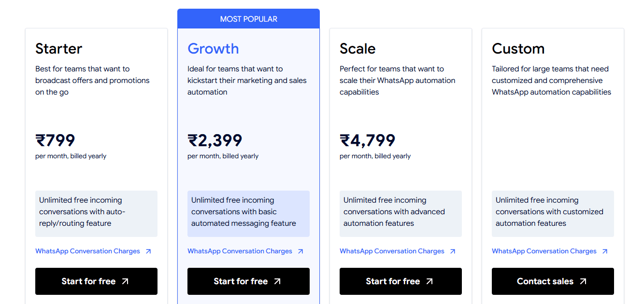The image size is (644, 304).
Task: Click the Growth plan heading
Action: [213, 49]
